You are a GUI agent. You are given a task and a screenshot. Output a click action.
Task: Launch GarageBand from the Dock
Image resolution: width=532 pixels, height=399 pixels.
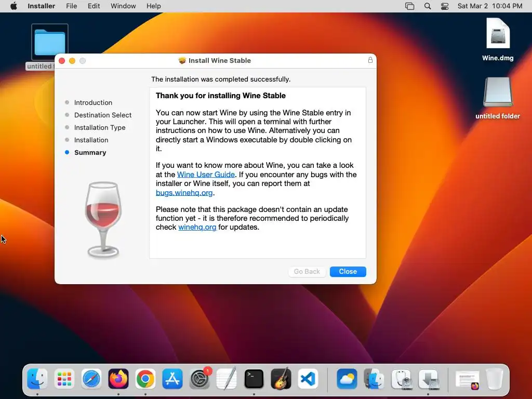click(x=281, y=379)
